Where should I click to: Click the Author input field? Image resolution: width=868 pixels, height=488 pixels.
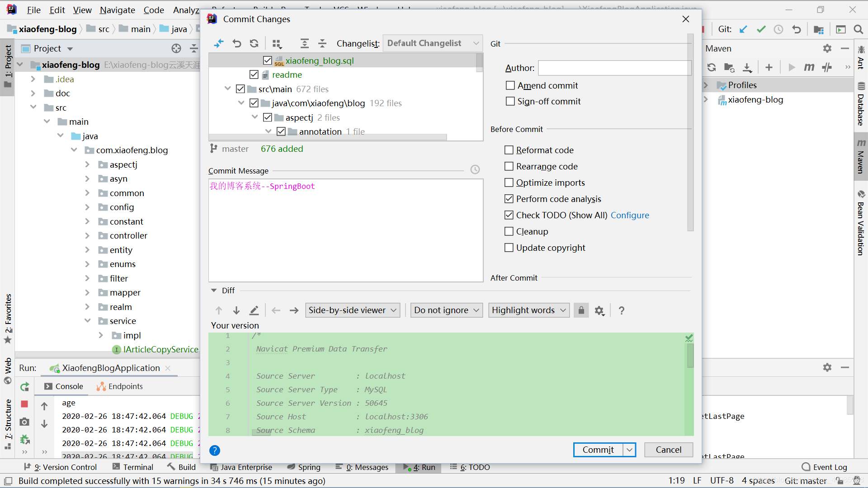613,67
